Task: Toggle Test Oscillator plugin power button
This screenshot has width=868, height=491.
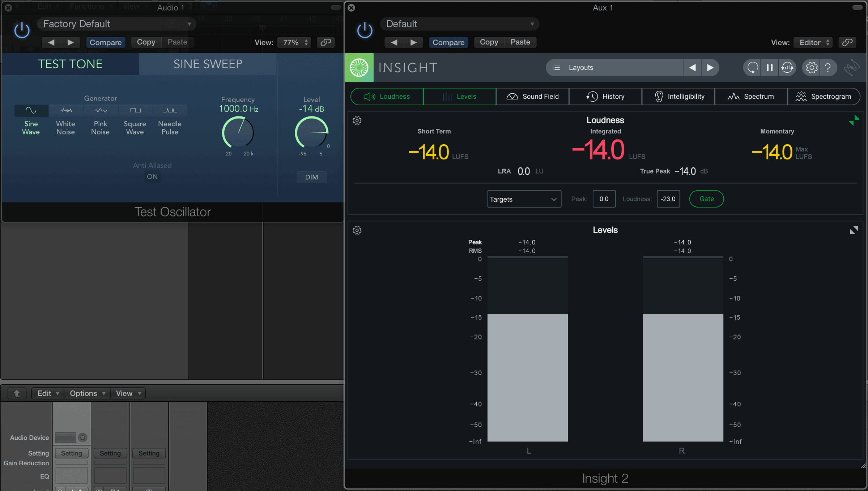Action: 22,30
